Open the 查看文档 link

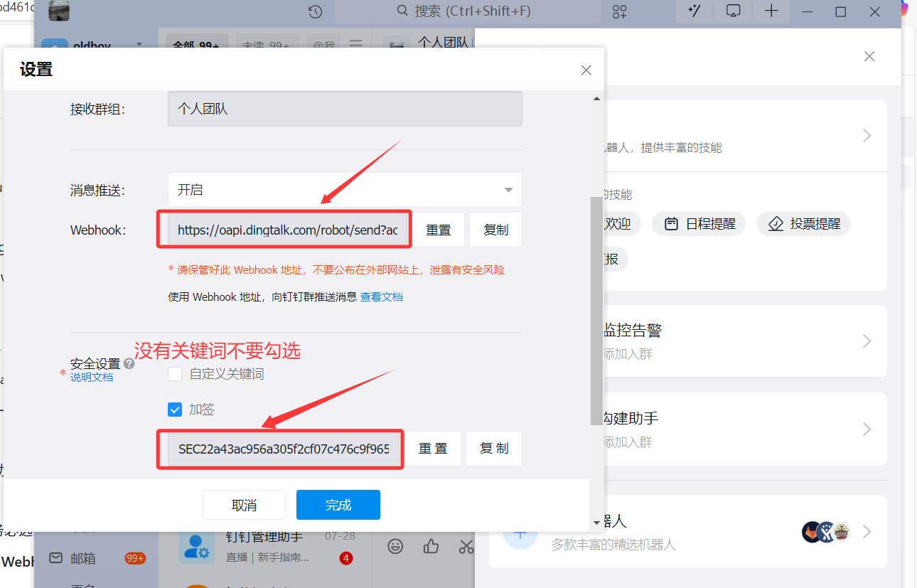coord(382,297)
